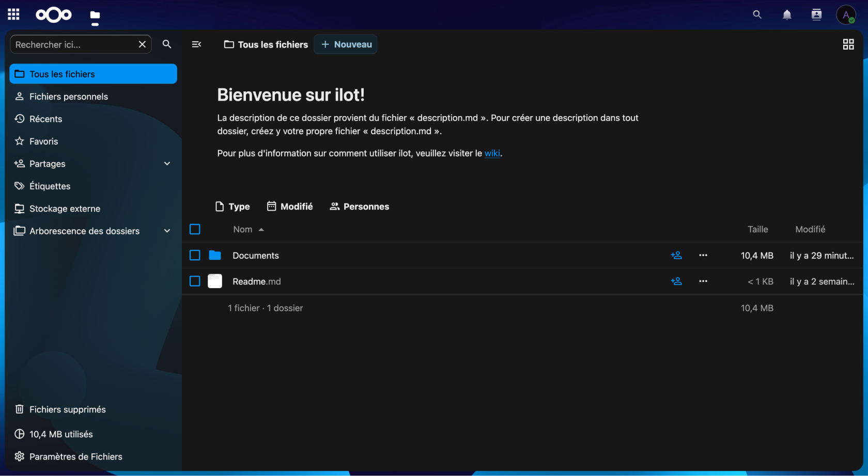Click the Nextcloud logo

(54, 15)
